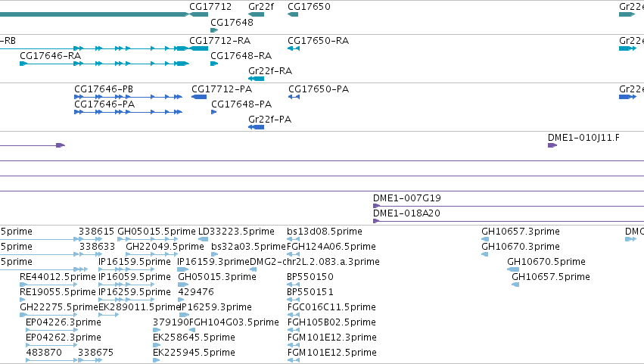The width and height of the screenshot is (644, 364).
Task: Select protein CG17646-PA
Action: click(x=104, y=104)
